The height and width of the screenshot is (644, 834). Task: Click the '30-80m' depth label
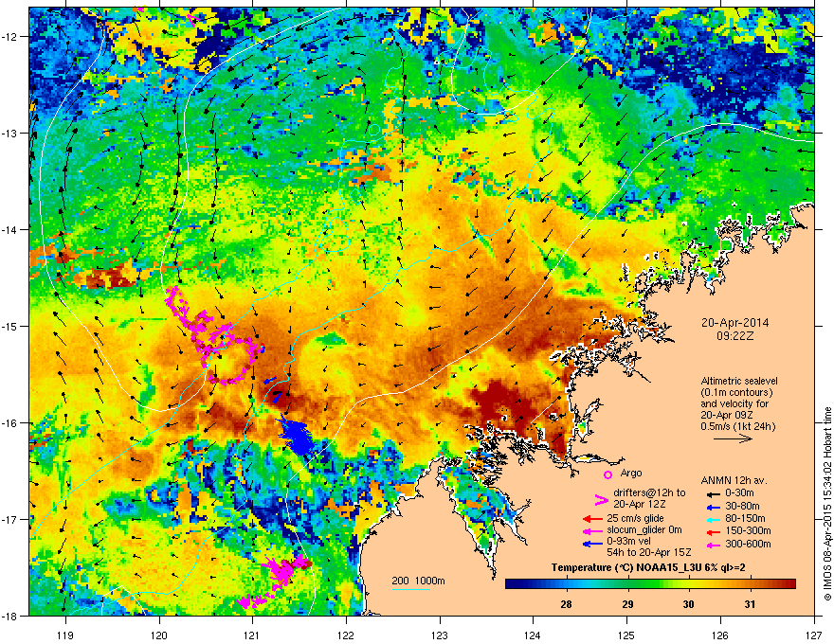[742, 507]
